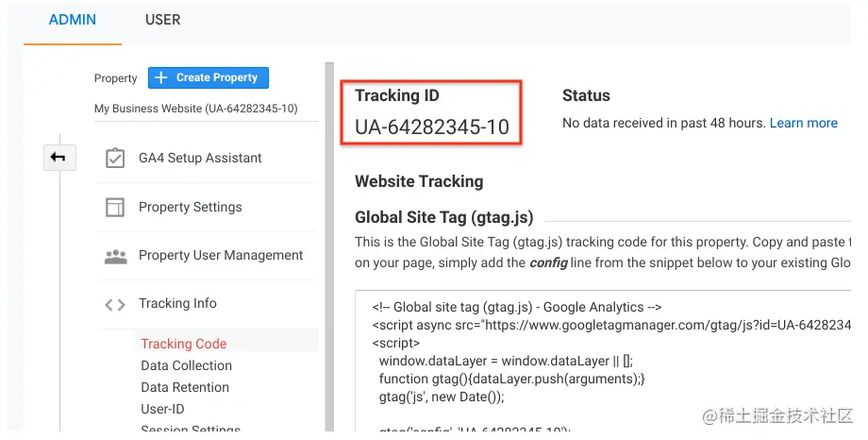The width and height of the screenshot is (868, 440).
Task: Click the Property column label
Action: (115, 78)
